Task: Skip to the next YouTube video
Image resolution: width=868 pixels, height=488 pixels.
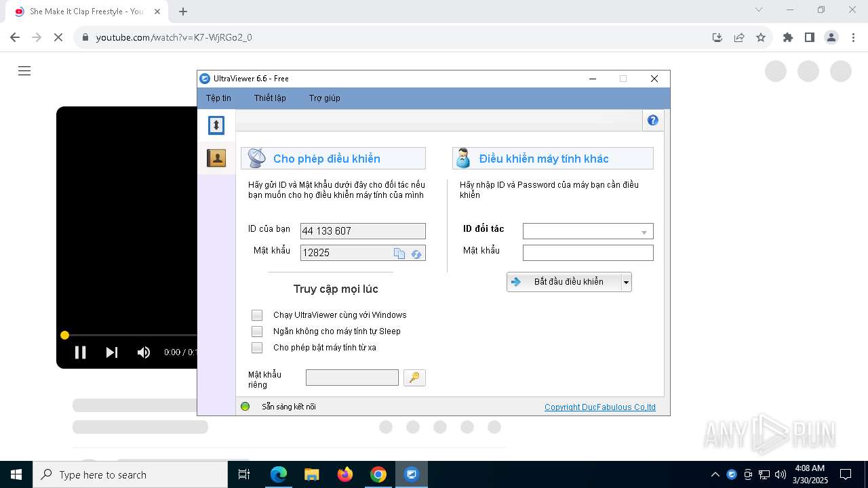Action: coord(112,352)
